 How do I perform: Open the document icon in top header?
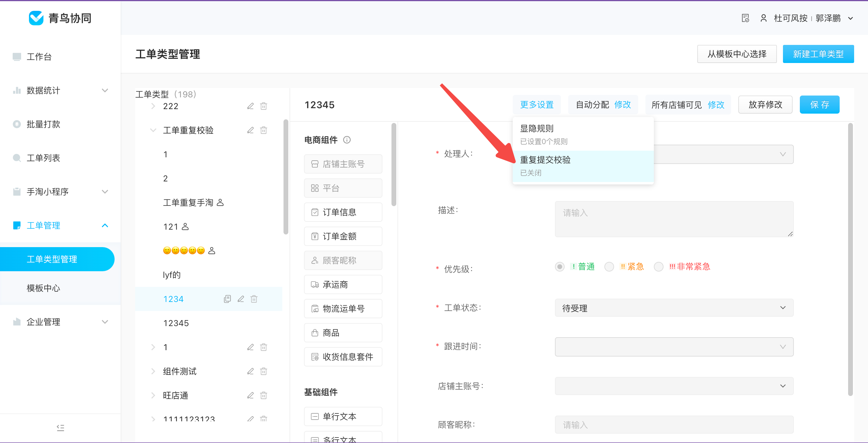745,18
